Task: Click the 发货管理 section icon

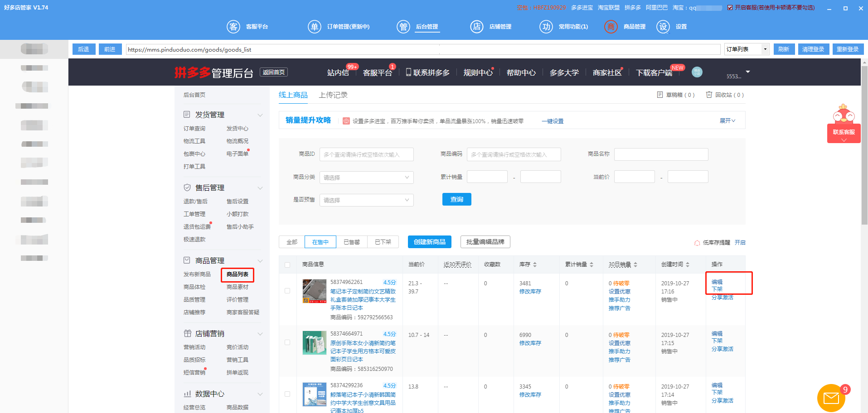Action: click(x=187, y=115)
